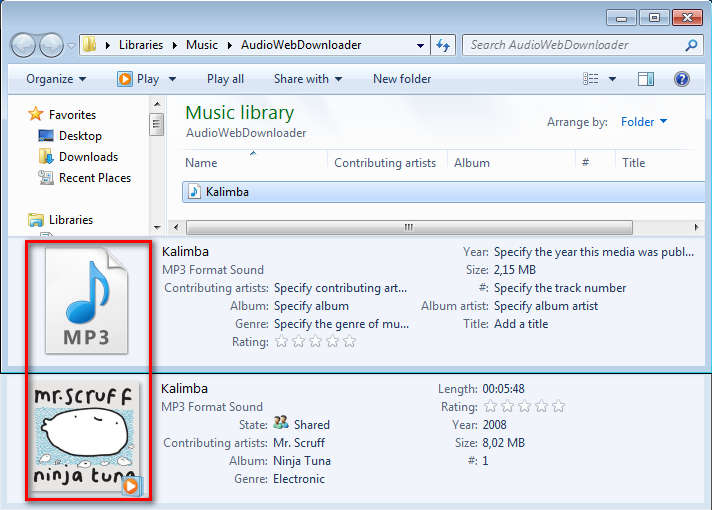Click the Shared state people icon
The image size is (712, 510).
(x=281, y=423)
